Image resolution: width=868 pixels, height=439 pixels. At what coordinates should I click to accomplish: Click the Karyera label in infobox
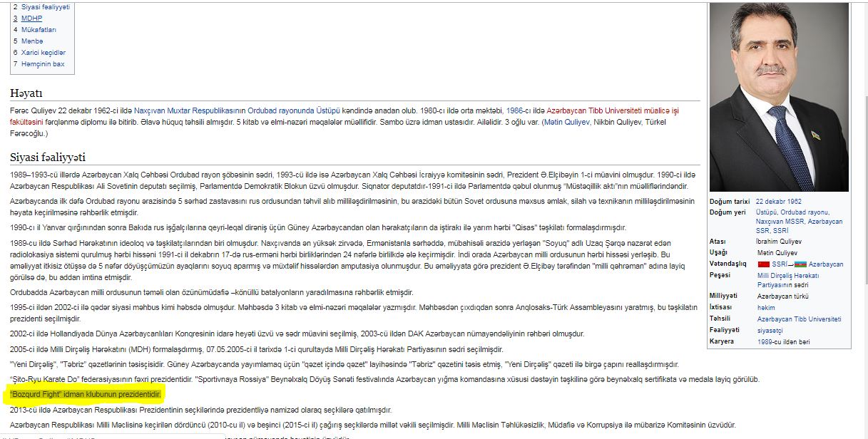pyautogui.click(x=722, y=341)
